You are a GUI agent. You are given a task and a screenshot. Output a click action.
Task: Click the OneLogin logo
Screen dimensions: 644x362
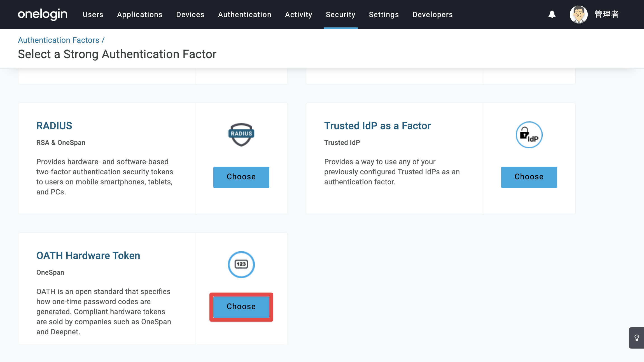pyautogui.click(x=43, y=14)
